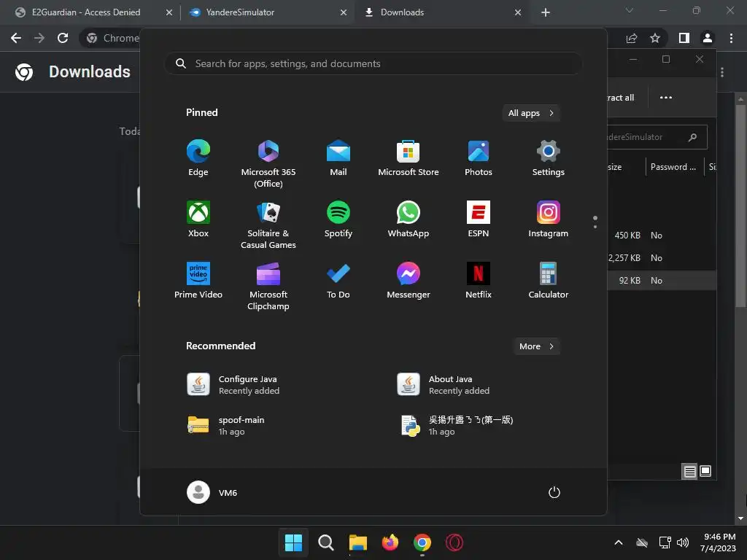Toggle Chrome side panel
This screenshot has width=747, height=560.
(684, 38)
